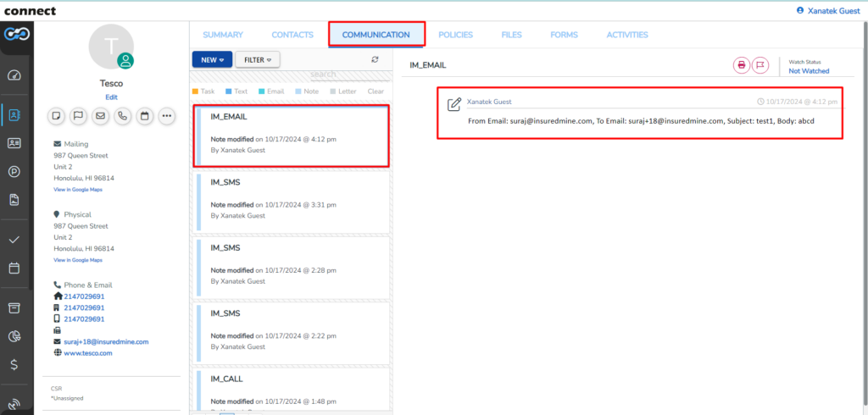
Task: Add a note with the sticky note icon under Tesco
Action: [57, 116]
